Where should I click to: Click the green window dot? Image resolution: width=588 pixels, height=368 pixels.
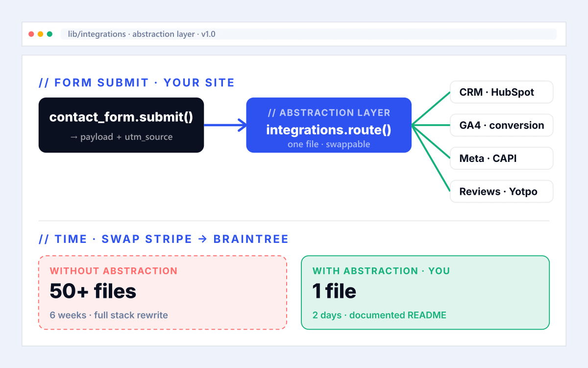[x=49, y=34]
